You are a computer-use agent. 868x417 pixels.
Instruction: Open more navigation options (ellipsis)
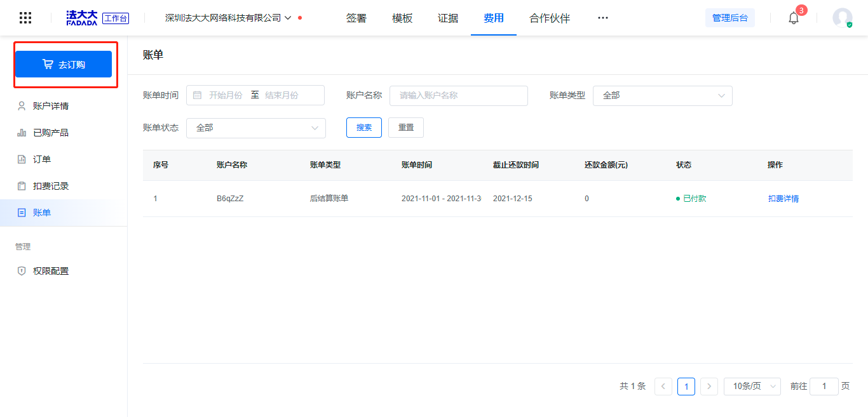(603, 18)
